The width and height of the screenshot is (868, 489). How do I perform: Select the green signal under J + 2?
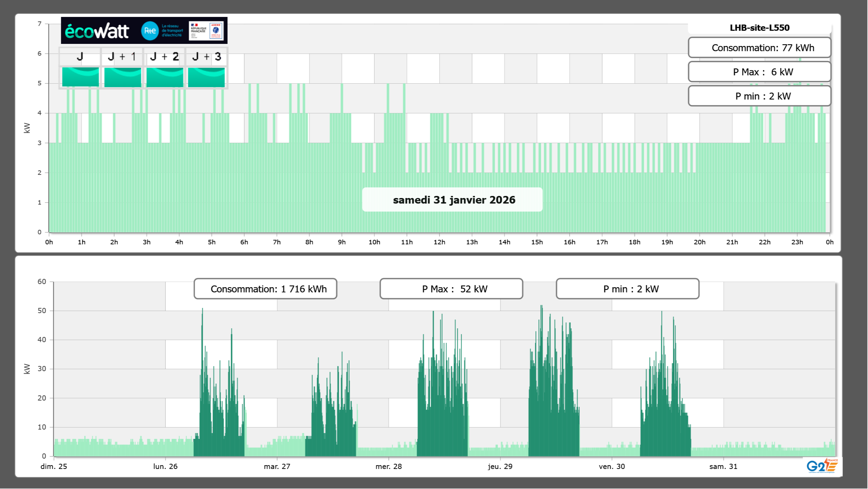tap(165, 77)
